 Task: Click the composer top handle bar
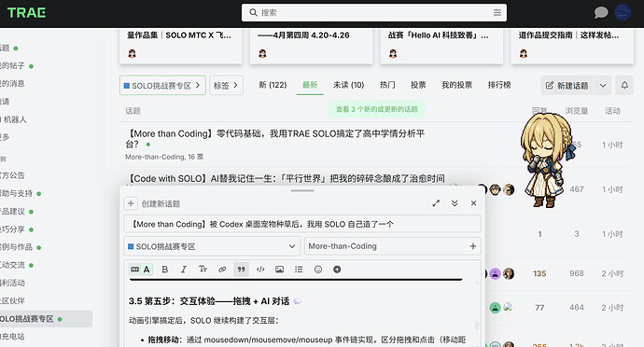[x=302, y=190]
